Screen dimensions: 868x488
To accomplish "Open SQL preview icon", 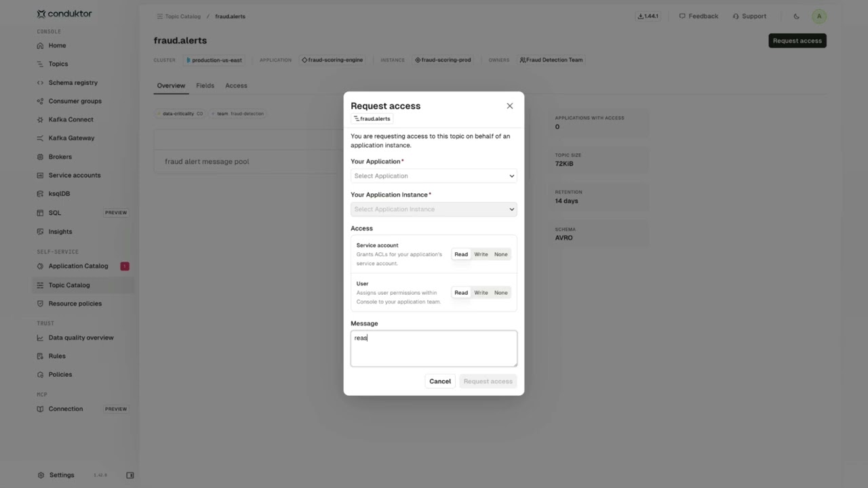I will coord(41,213).
